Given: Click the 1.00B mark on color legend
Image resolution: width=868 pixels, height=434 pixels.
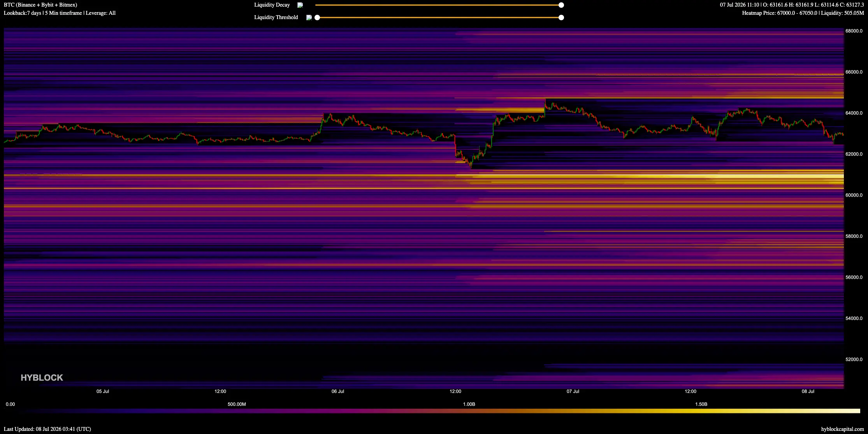Looking at the screenshot, I should coord(469,404).
